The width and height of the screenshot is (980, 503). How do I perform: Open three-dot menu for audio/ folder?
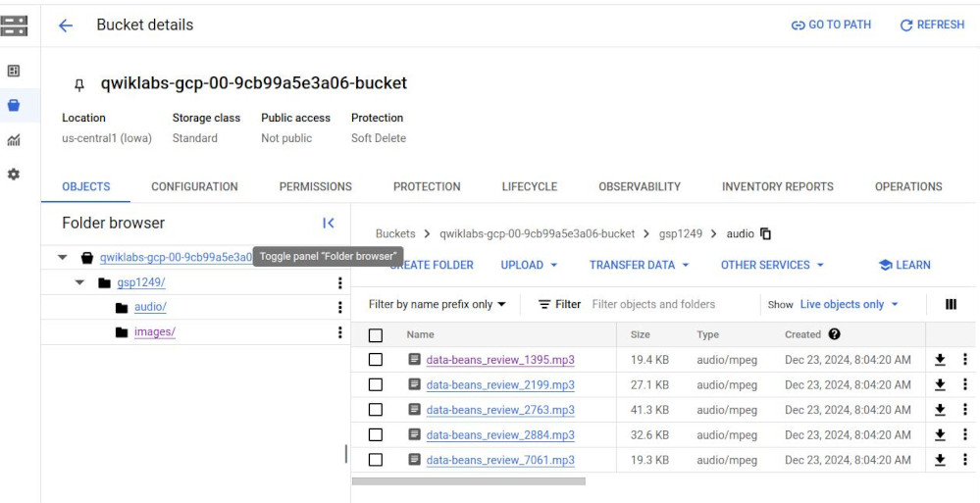339,307
